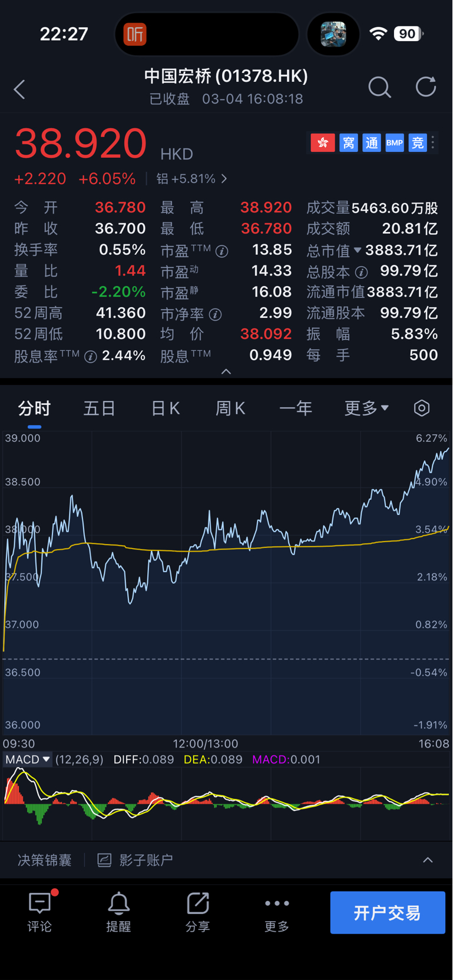This screenshot has width=453, height=980.
Task: Open 决策锦囊 decision tips
Action: [x=44, y=860]
